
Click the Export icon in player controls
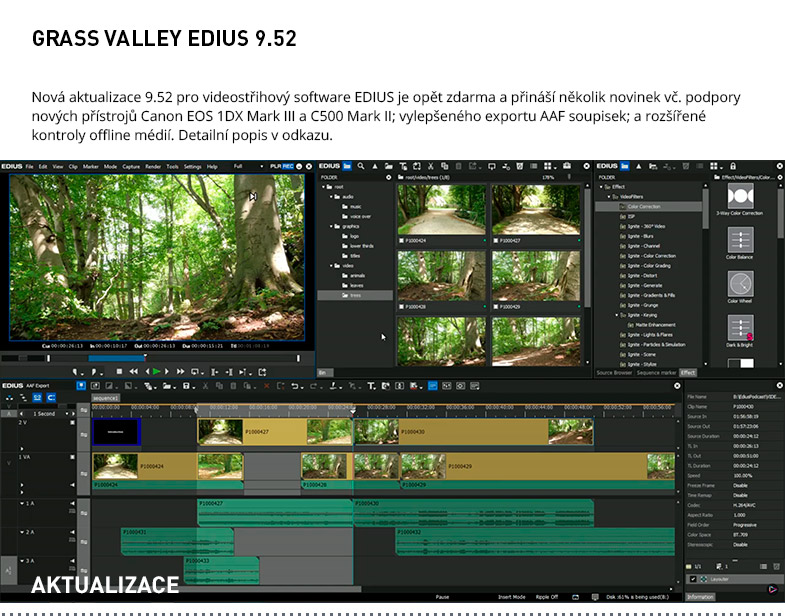(262, 372)
